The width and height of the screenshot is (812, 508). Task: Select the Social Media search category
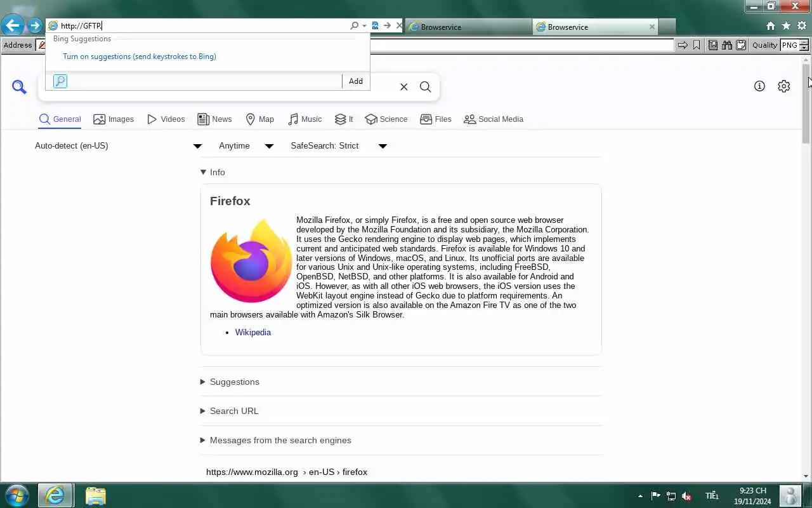pyautogui.click(x=494, y=119)
